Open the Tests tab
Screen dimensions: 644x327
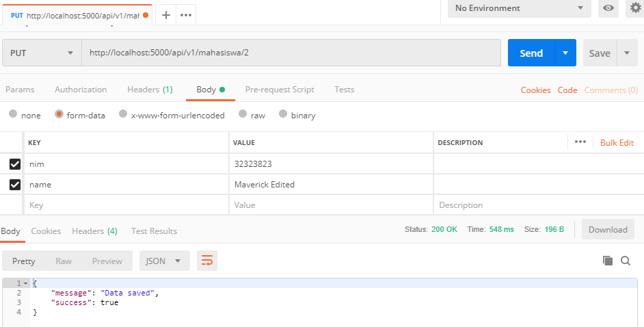(344, 90)
